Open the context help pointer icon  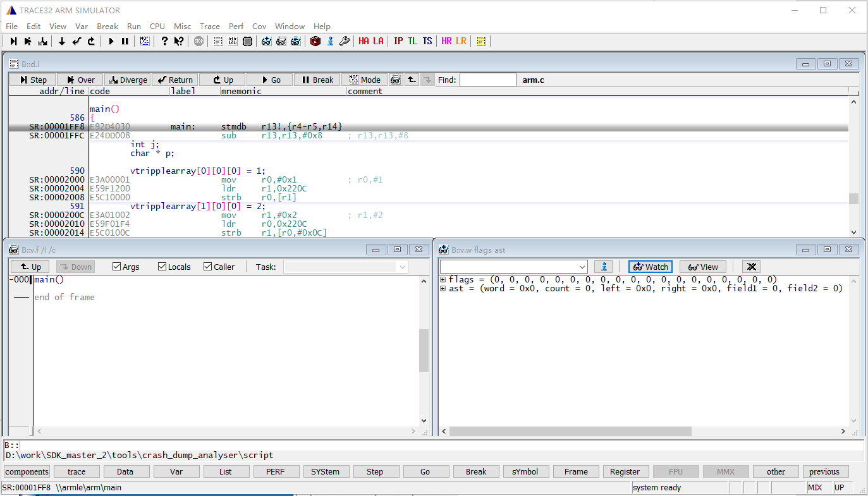coord(179,41)
